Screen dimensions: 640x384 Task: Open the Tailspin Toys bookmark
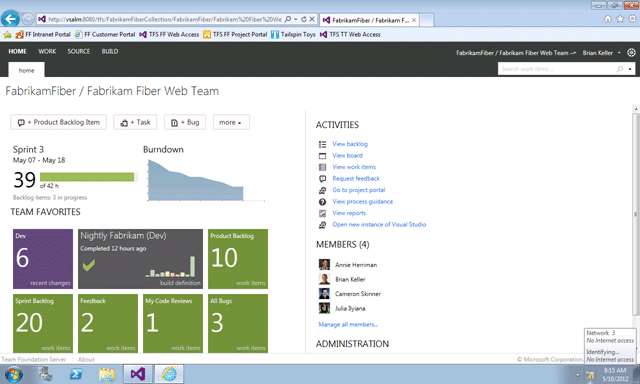pyautogui.click(x=293, y=35)
